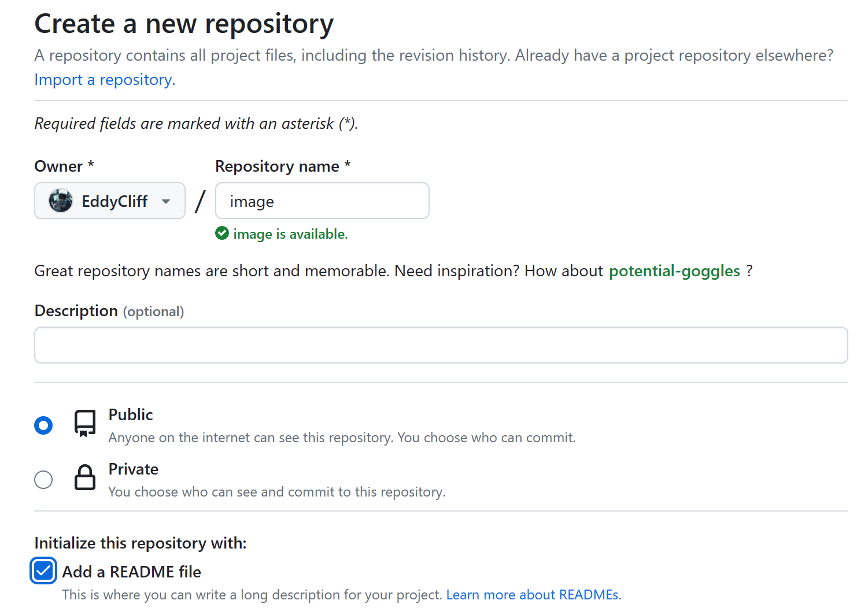Image resolution: width=868 pixels, height=615 pixels.
Task: Click the Initialize this repository with text
Action: [141, 543]
